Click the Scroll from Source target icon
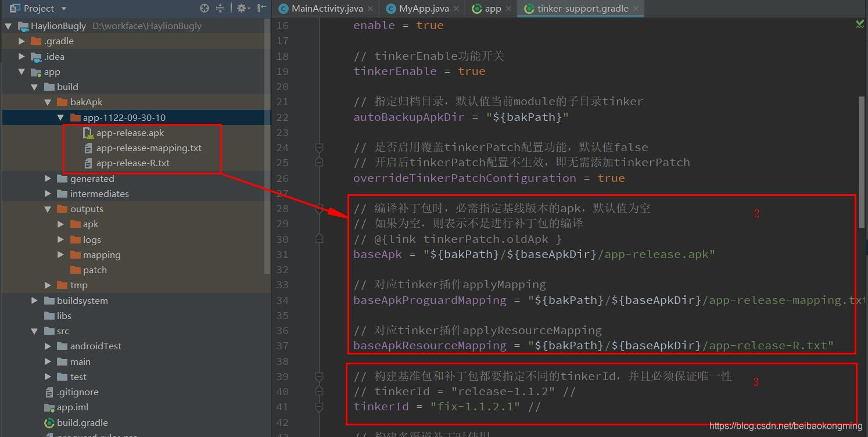Image resolution: width=868 pixels, height=437 pixels. 205,8
